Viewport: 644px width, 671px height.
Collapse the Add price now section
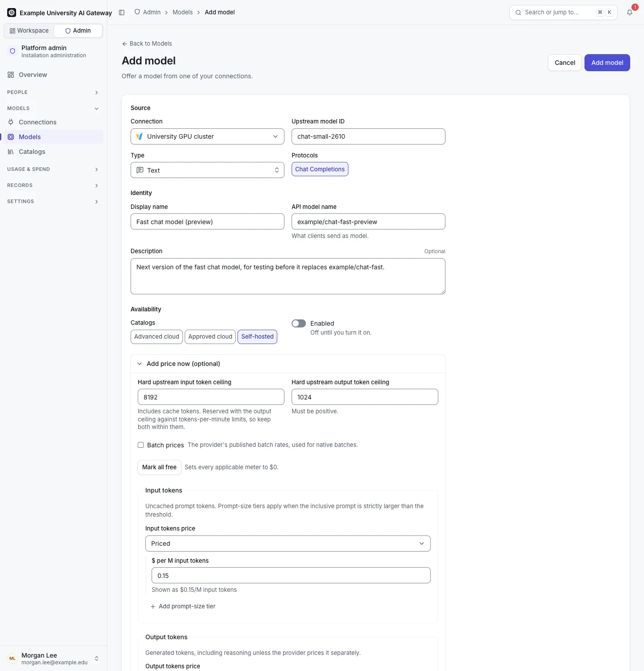(x=288, y=364)
